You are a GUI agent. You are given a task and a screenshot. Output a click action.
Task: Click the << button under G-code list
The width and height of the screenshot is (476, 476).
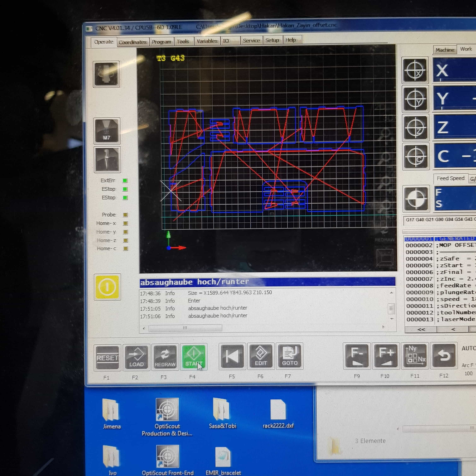coord(421,329)
